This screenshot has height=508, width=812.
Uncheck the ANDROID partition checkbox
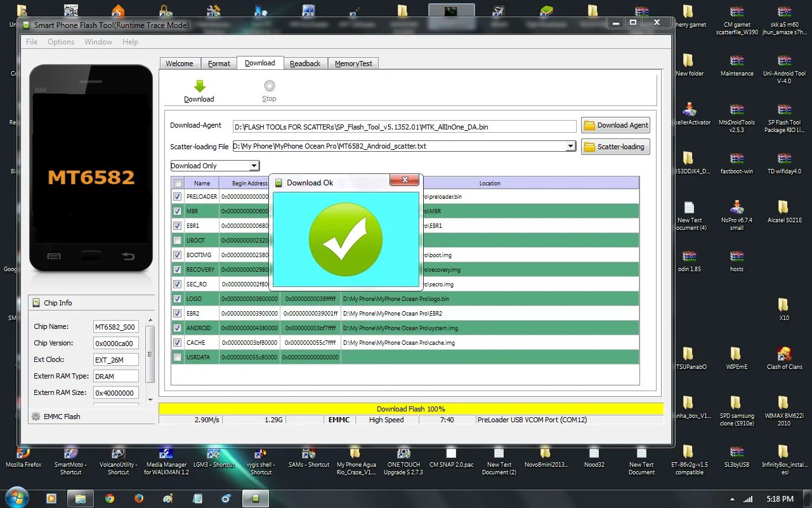(x=178, y=328)
